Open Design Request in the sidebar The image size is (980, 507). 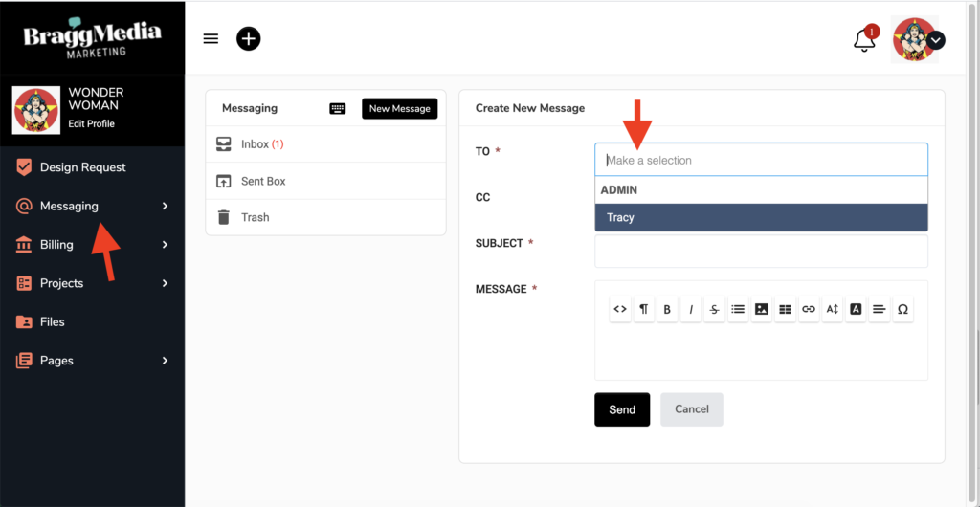click(82, 167)
